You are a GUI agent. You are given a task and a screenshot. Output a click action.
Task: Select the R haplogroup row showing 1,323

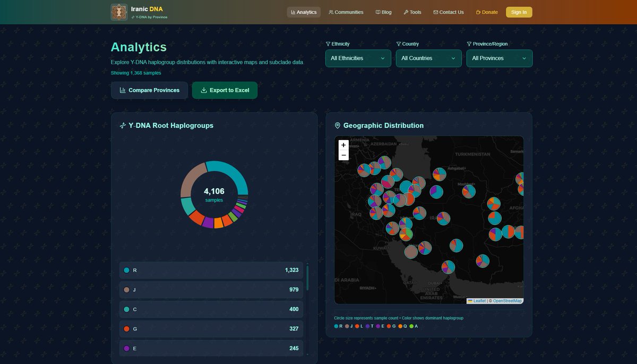pos(211,270)
